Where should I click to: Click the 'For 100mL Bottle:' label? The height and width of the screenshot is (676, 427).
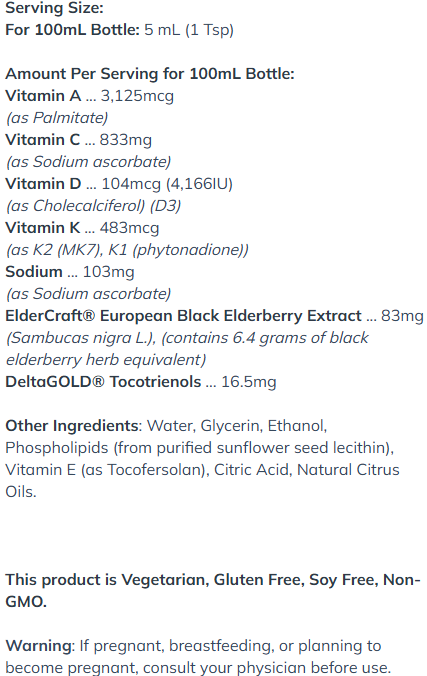point(72,30)
